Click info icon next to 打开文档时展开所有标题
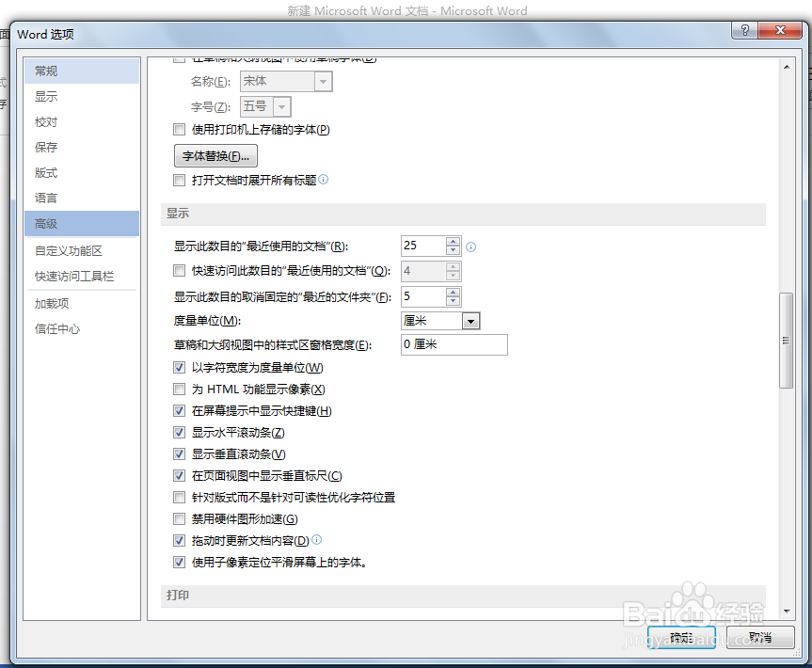This screenshot has height=668, width=812. click(x=323, y=179)
